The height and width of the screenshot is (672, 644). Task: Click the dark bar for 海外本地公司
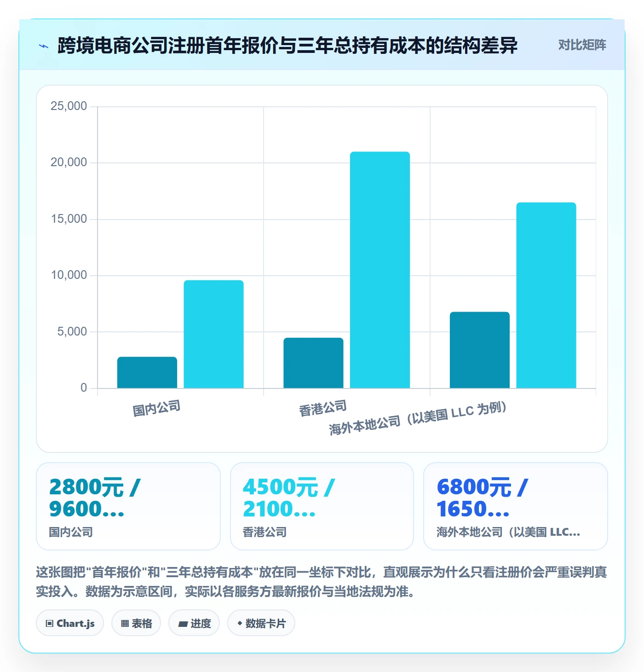480,350
